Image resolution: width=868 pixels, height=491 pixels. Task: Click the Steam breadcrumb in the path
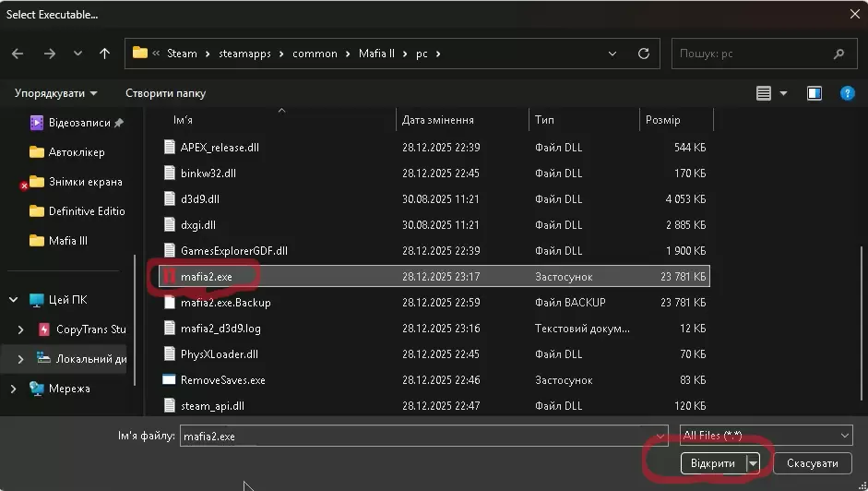tap(182, 54)
